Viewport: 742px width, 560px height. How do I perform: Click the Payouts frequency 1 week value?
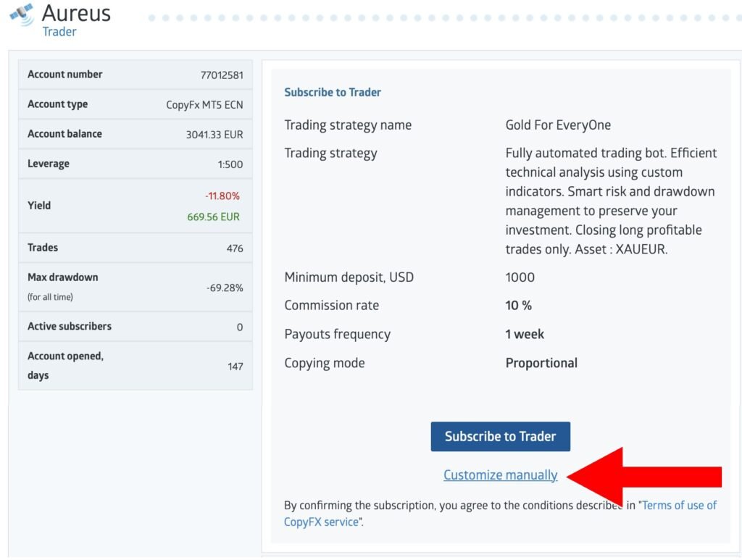525,335
